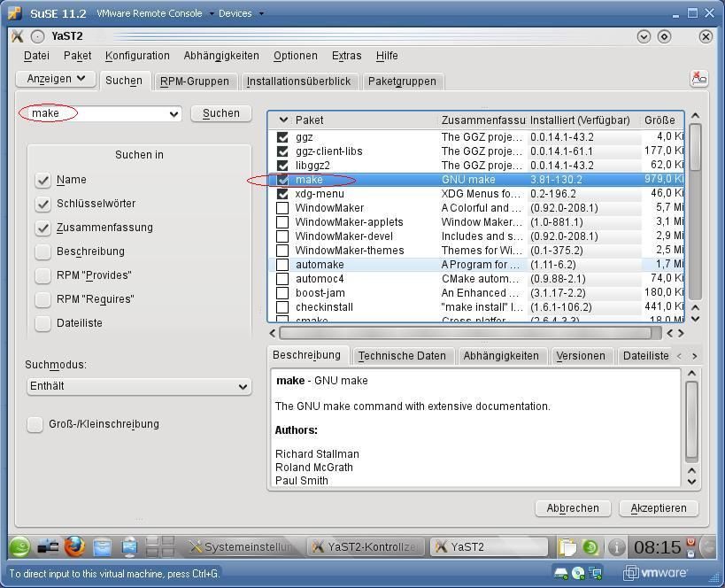The height and width of the screenshot is (588, 725).
Task: Open the clipboard tool in the system tray
Action: pos(567,547)
